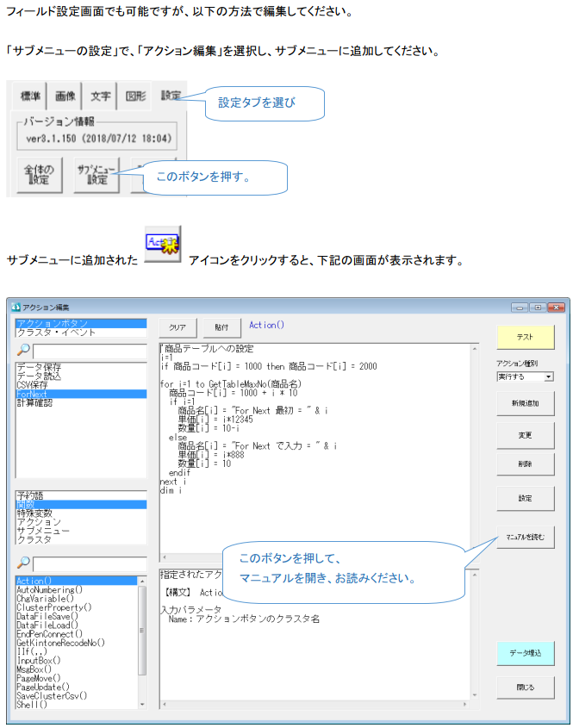Click the lower search input field

tap(90, 564)
